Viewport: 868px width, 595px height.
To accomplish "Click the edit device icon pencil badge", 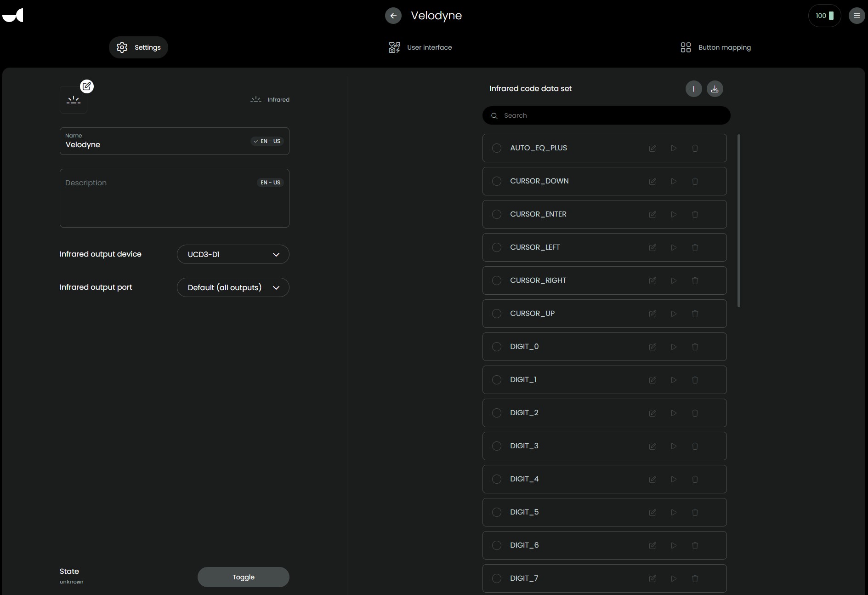I will click(87, 86).
